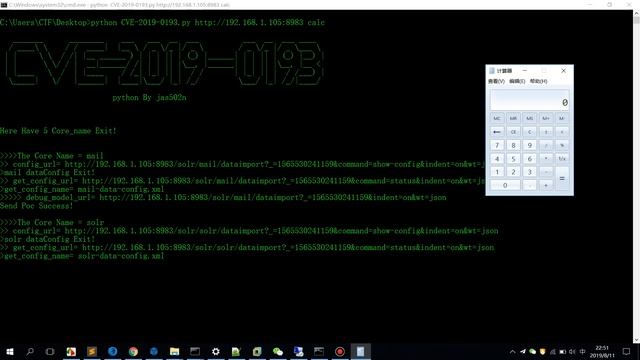Open the Calculator Help menu
Image resolution: width=640 pixels, height=360 pixels.
click(x=538, y=81)
